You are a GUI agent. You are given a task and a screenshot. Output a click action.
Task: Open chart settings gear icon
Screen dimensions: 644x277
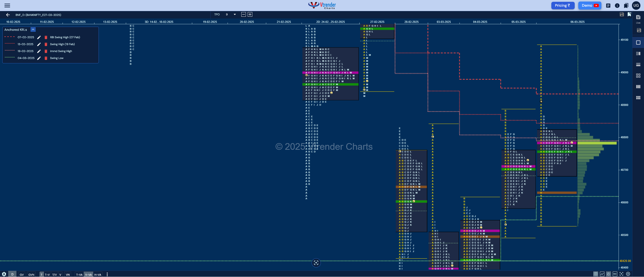[x=4, y=274]
